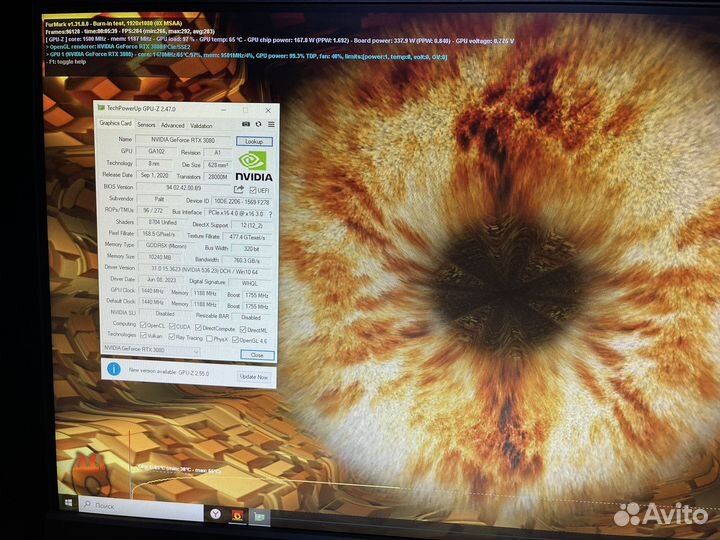Open the GPU-Z hamburger menu
720x540 pixels.
[271, 124]
